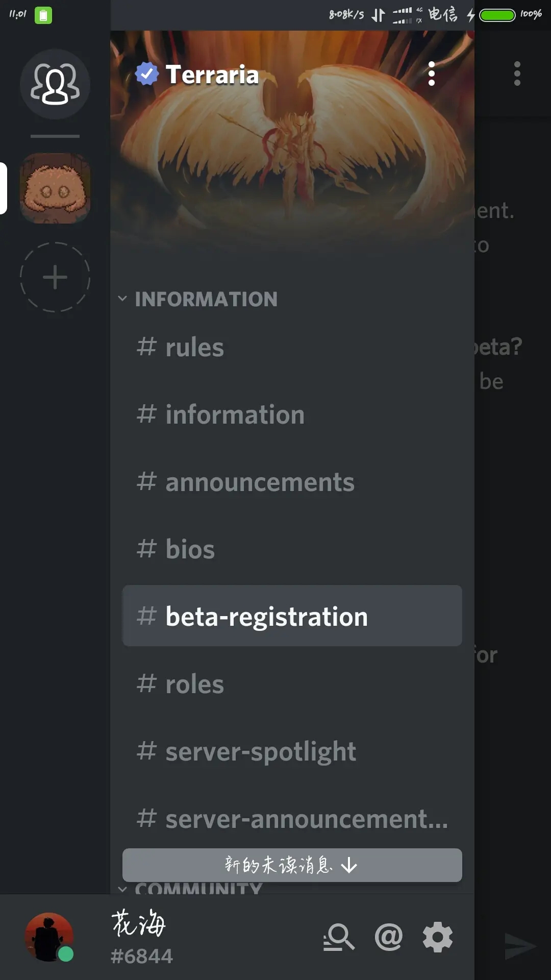Image resolution: width=551 pixels, height=980 pixels.
Task: Select the Terraria server avatar
Action: (55, 188)
